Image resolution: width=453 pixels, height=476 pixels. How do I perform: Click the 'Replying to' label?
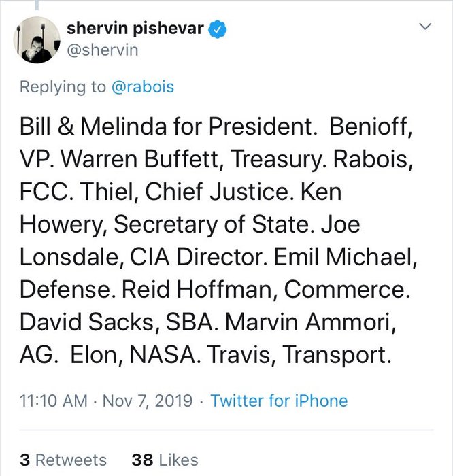pos(63,87)
